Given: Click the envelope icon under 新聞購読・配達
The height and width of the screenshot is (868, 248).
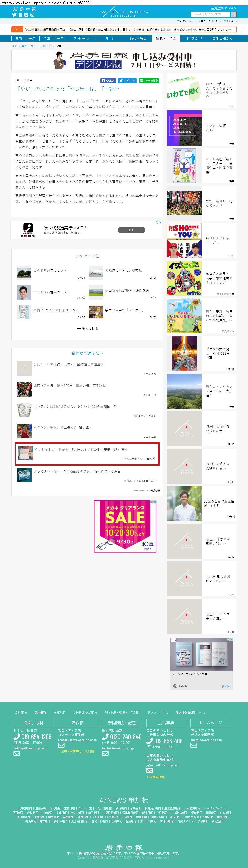Looking at the screenshot, I should point(105,753).
